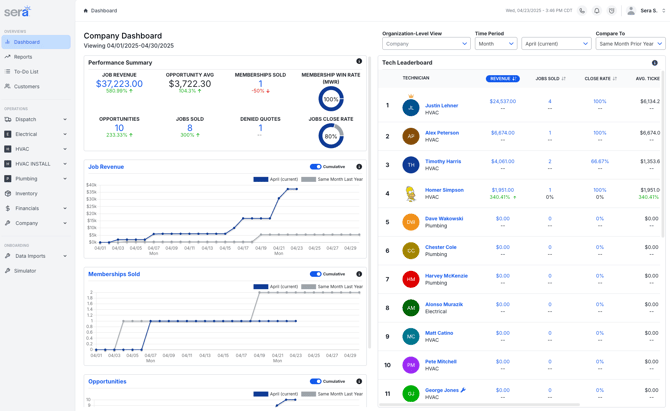
Task: Click Homer Simpson's cartoon avatar
Action: click(411, 194)
